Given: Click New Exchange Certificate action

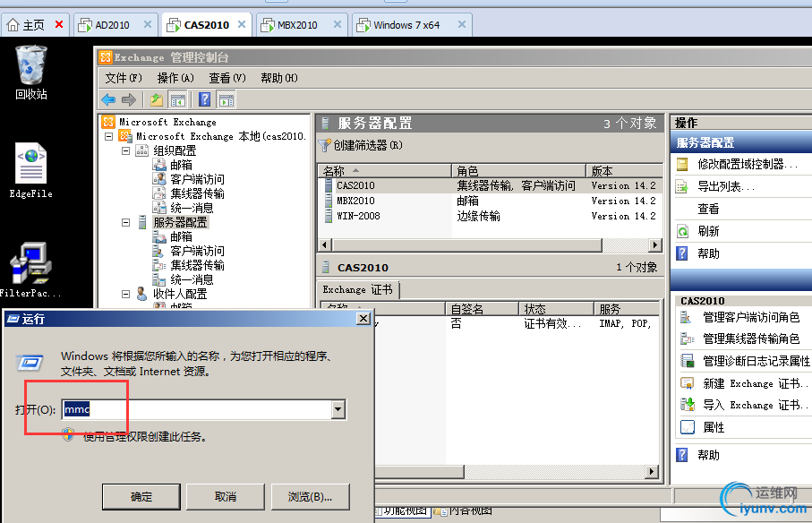Looking at the screenshot, I should tap(755, 383).
